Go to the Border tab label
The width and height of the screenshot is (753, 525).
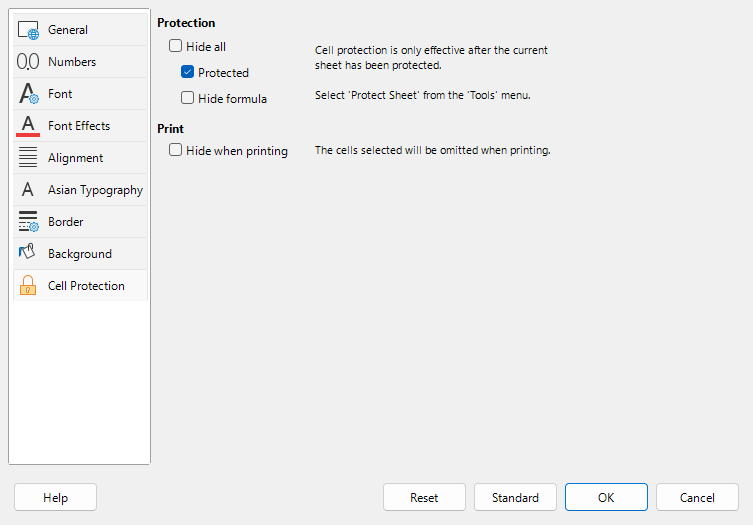pyautogui.click(x=66, y=222)
